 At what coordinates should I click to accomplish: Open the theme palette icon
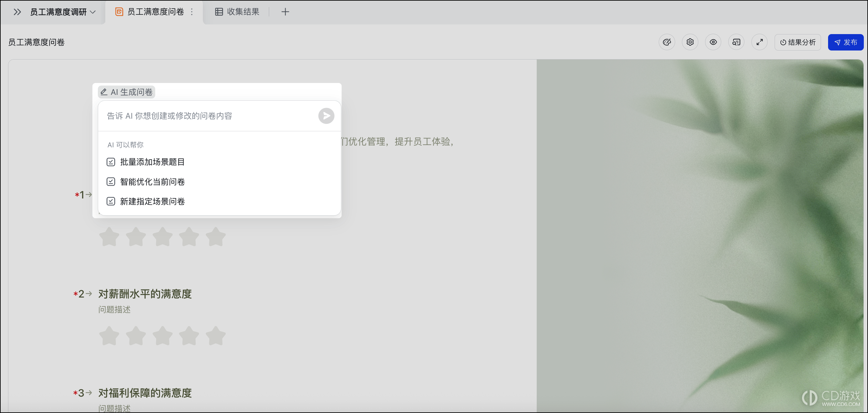[666, 42]
